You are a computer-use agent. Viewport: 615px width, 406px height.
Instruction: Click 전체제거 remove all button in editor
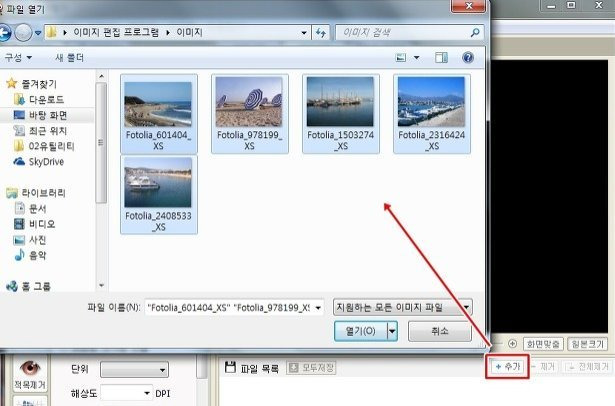[x=588, y=367]
